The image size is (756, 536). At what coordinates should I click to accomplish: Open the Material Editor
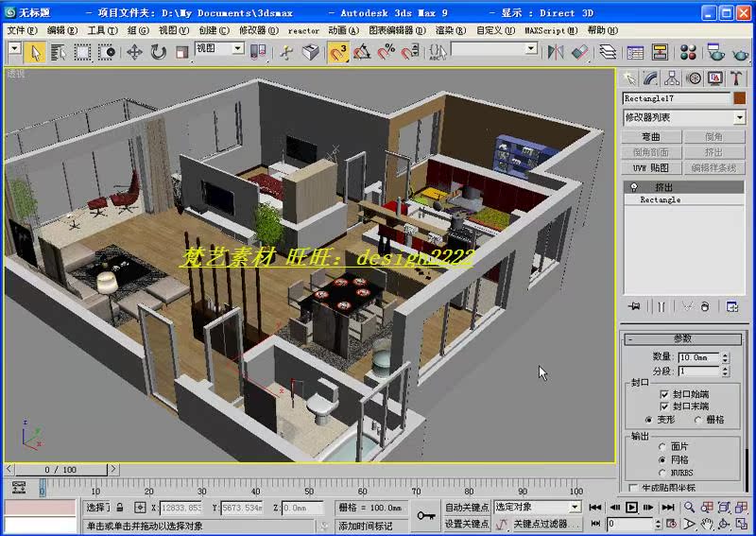coord(688,52)
